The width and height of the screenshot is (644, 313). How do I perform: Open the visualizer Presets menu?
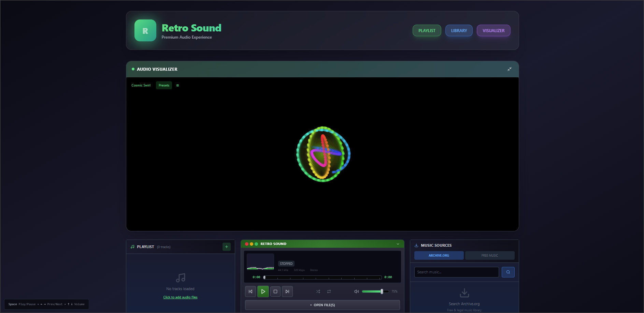click(x=164, y=85)
